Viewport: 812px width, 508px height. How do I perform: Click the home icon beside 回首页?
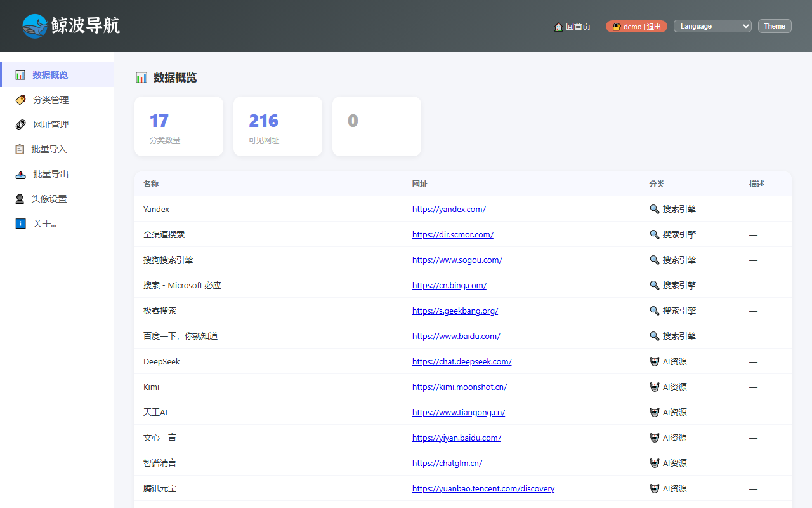558,27
